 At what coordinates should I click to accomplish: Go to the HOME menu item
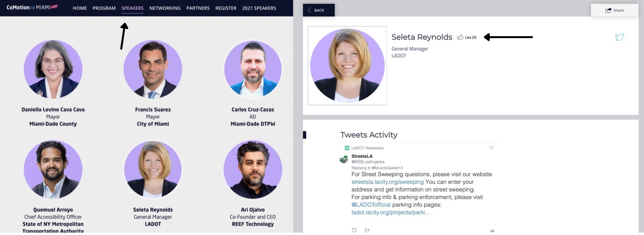80,8
